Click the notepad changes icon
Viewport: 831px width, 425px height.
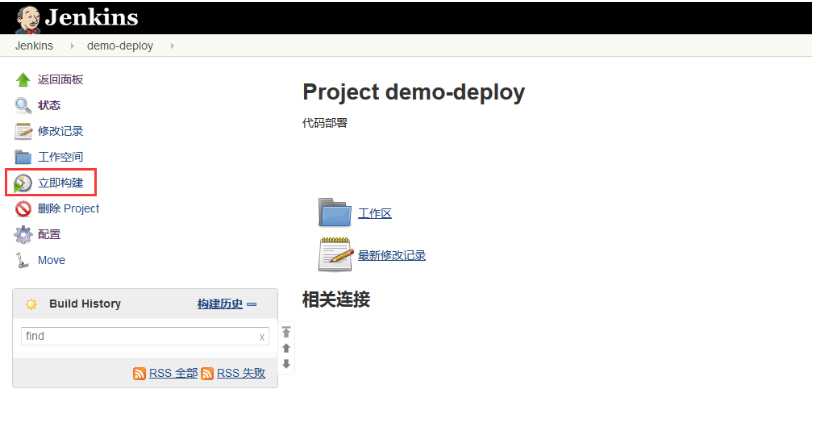click(23, 131)
